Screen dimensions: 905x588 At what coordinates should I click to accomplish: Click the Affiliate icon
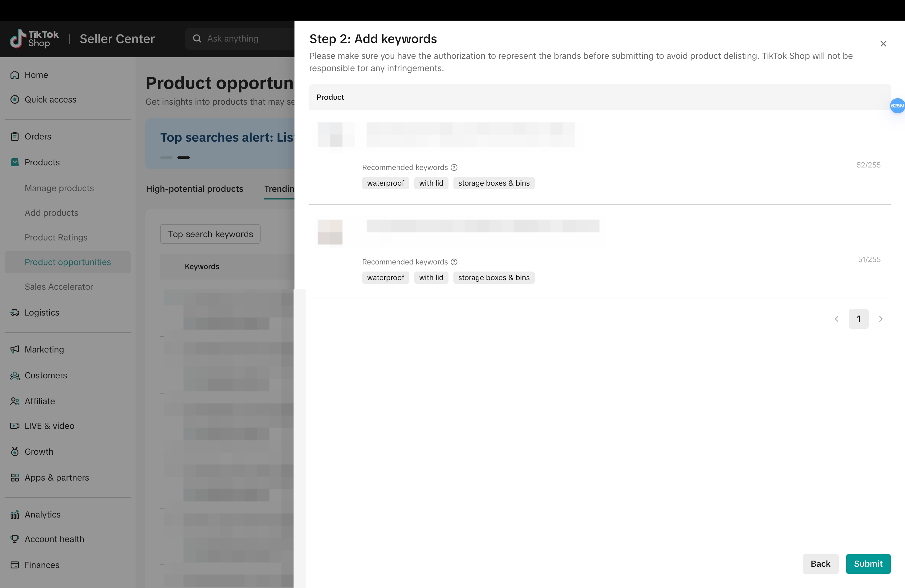point(15,401)
